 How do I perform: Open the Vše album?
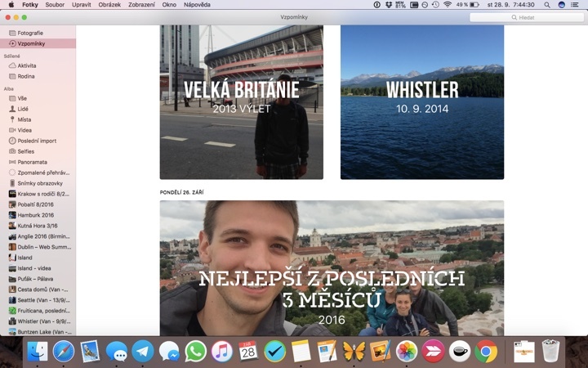(x=38, y=98)
